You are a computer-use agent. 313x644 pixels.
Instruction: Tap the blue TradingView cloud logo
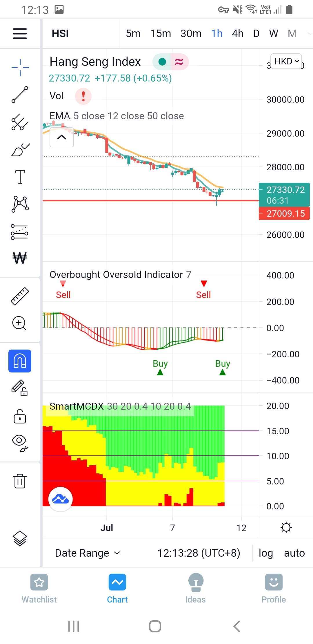point(60,499)
